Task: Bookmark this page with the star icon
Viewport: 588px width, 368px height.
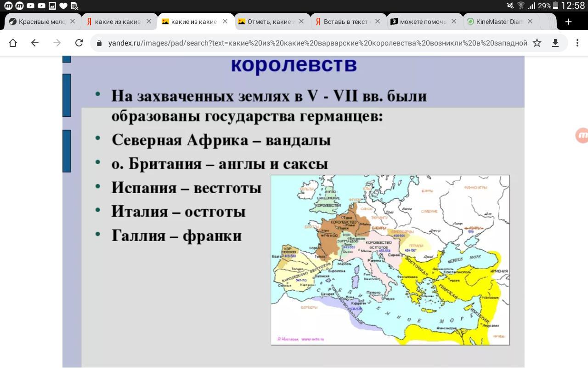Action: [537, 43]
